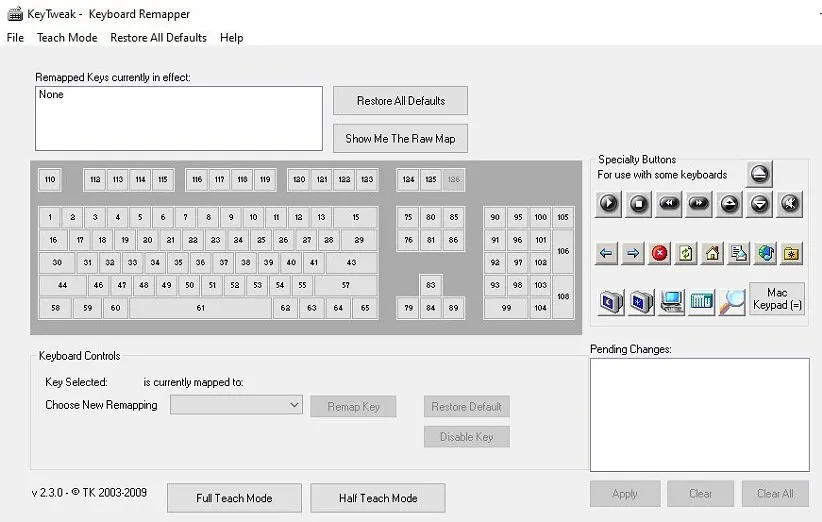
Task: Click the Calculator specialty button
Action: pos(701,302)
